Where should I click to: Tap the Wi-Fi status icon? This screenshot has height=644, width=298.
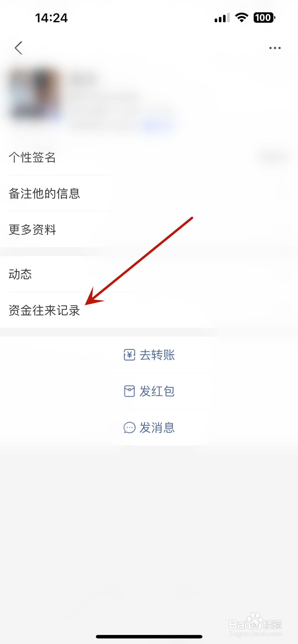pos(242,17)
